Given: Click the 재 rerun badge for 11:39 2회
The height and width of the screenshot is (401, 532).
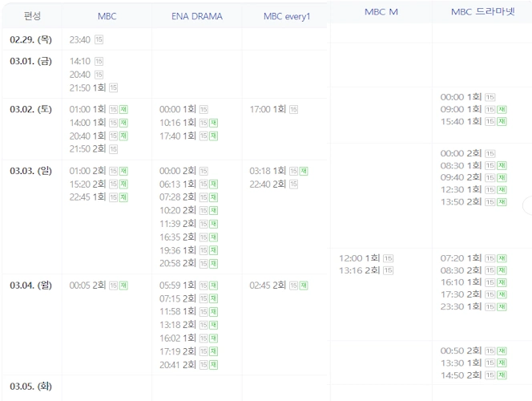Looking at the screenshot, I should click(213, 224).
